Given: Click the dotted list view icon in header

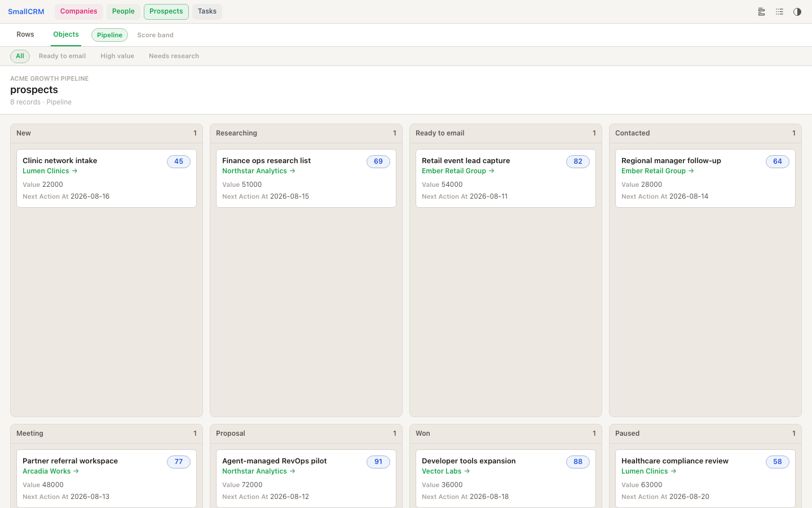Looking at the screenshot, I should pos(779,12).
